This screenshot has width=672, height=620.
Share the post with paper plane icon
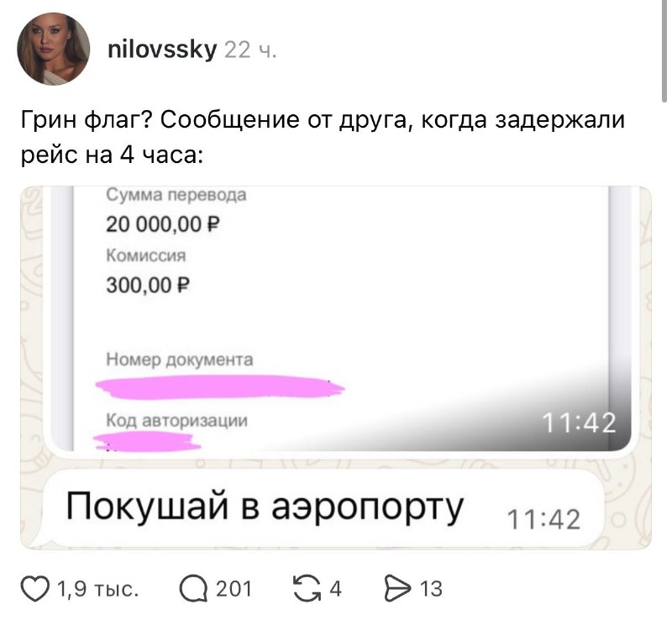396,589
